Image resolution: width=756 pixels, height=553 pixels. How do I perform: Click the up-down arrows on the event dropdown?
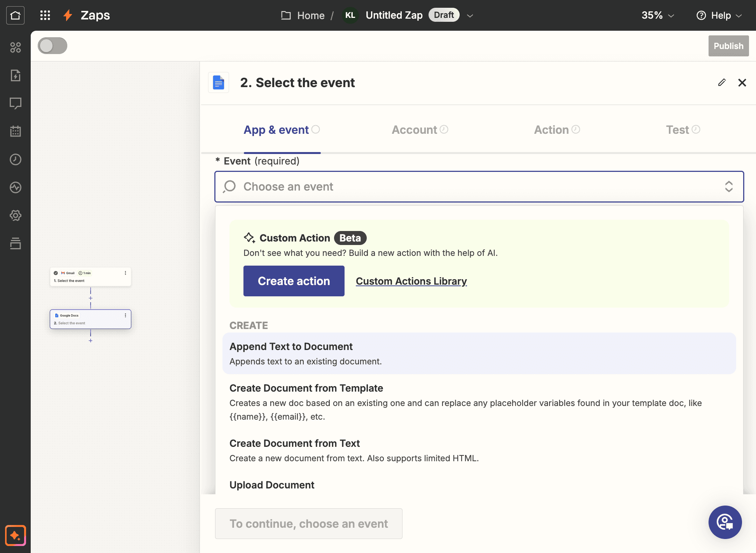pyautogui.click(x=729, y=187)
